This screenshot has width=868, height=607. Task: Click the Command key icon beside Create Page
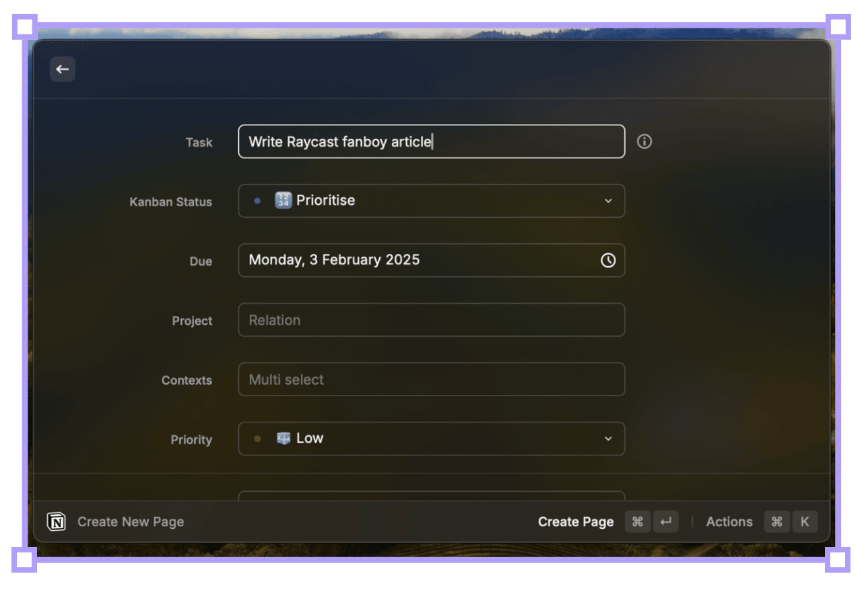coord(638,521)
